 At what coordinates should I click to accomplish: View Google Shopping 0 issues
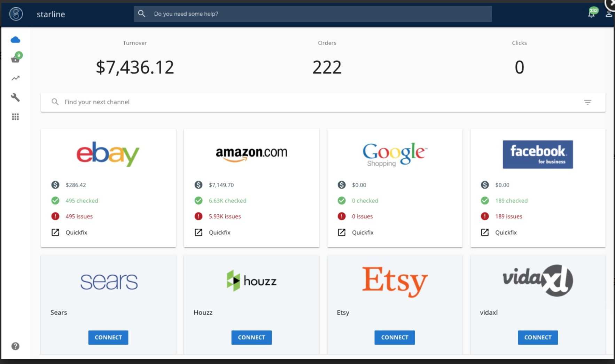362,216
